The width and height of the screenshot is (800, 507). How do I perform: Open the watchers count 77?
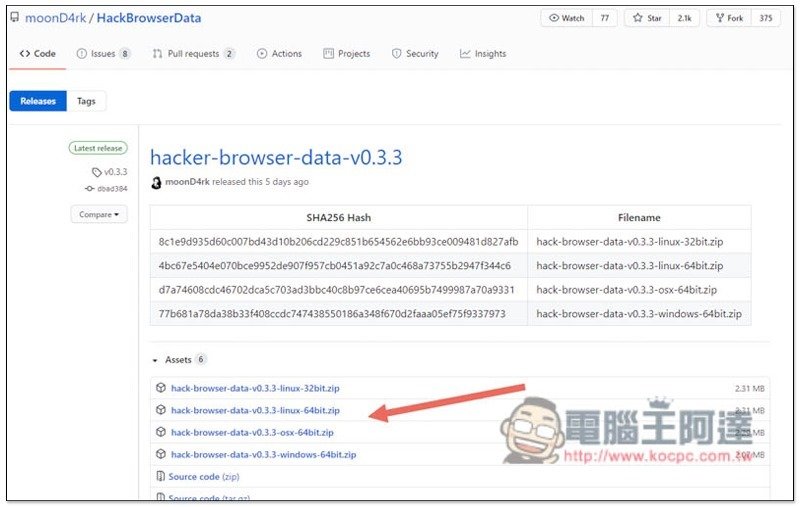pos(605,18)
